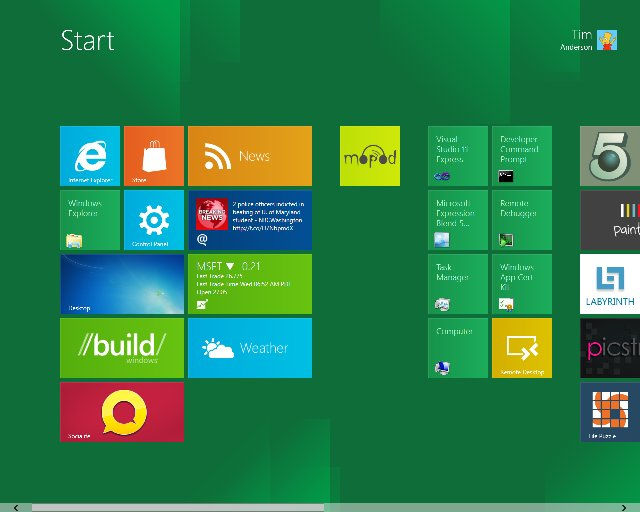The width and height of the screenshot is (640, 512).
Task: Open the Store tile
Action: point(154,156)
